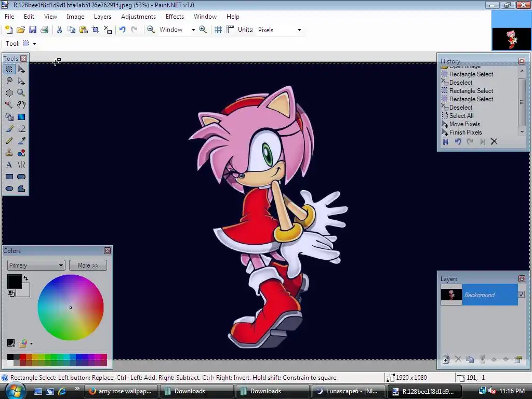Select the Zoom magnifier tool in Tools
The width and height of the screenshot is (532, 399).
click(x=21, y=93)
